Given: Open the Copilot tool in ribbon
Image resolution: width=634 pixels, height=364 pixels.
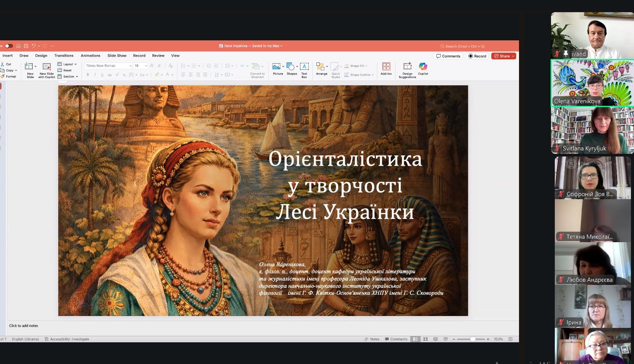Looking at the screenshot, I should click(x=423, y=69).
